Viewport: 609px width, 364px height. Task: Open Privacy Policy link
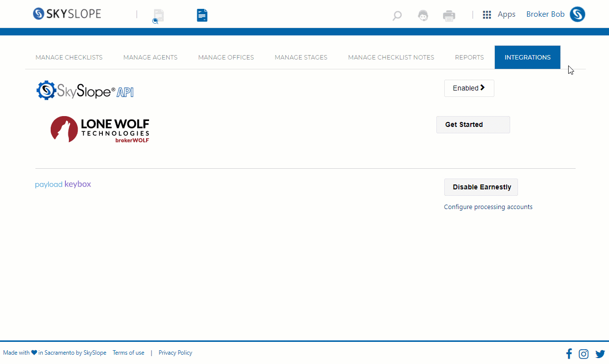point(175,353)
